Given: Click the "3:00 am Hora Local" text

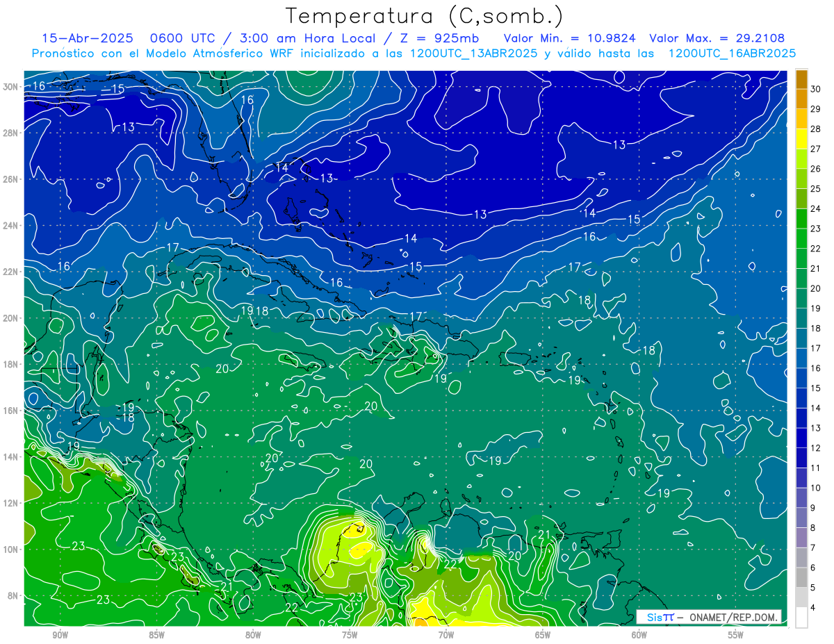Looking at the screenshot, I should click(308, 38).
